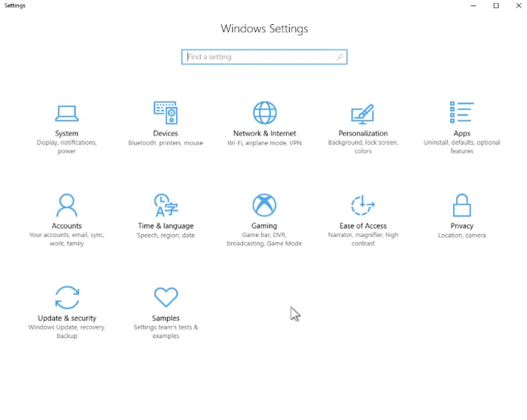This screenshot has height=420, width=527.
Task: Select the Gaming label
Action: tap(264, 226)
